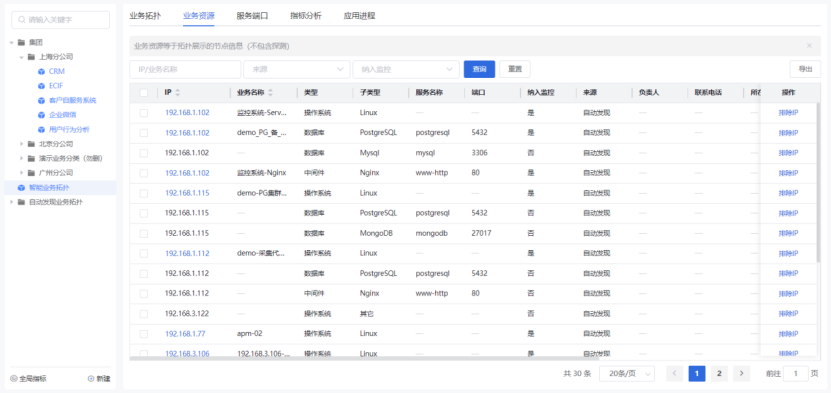Click the cube icon beside 用户行为分析
The width and height of the screenshot is (831, 393).
click(x=41, y=129)
